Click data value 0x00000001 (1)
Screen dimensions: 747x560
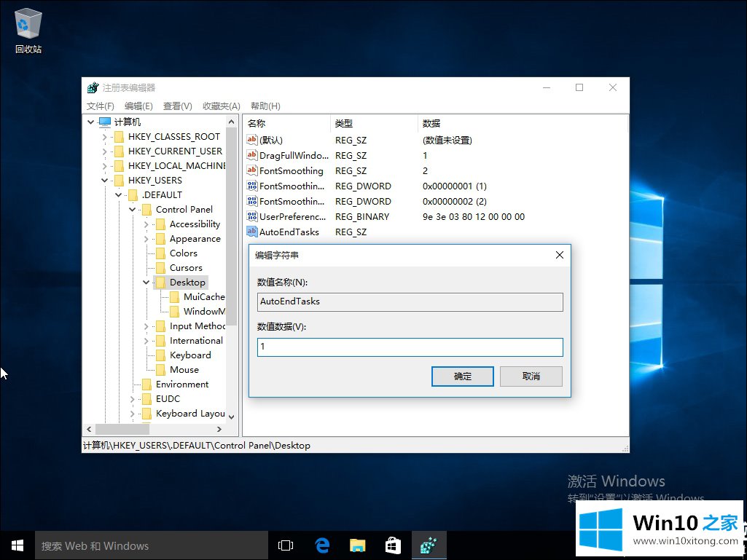[455, 186]
